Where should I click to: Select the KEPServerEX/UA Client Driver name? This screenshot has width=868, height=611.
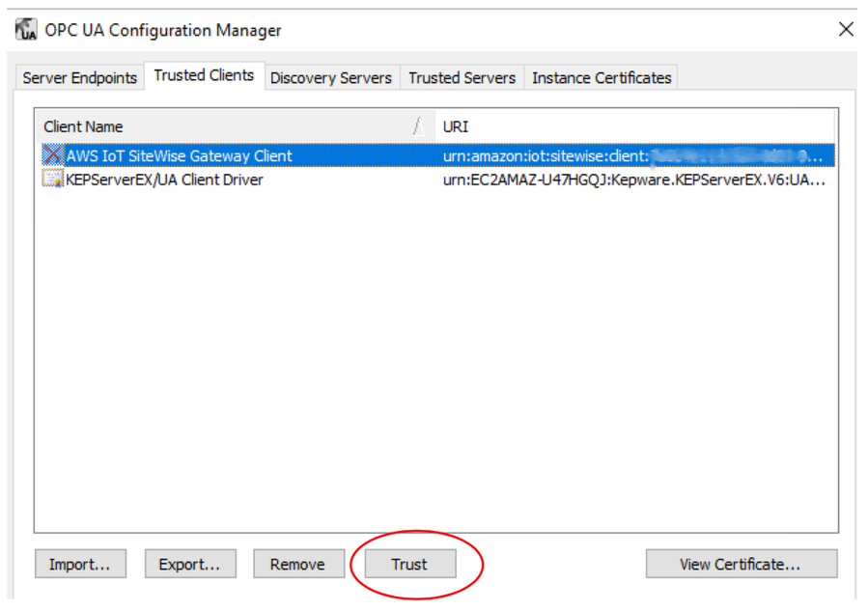[164, 180]
